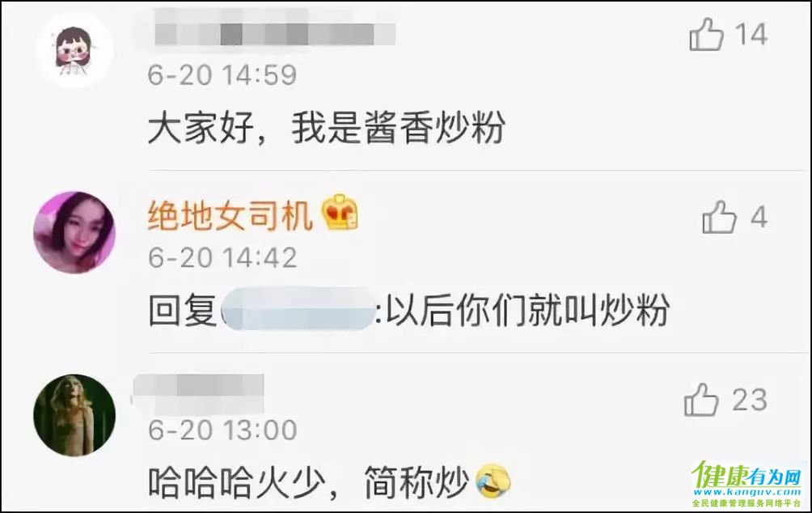The height and width of the screenshot is (513, 812).
Task: Open 绝地女司机's profile picture
Action: [x=74, y=232]
